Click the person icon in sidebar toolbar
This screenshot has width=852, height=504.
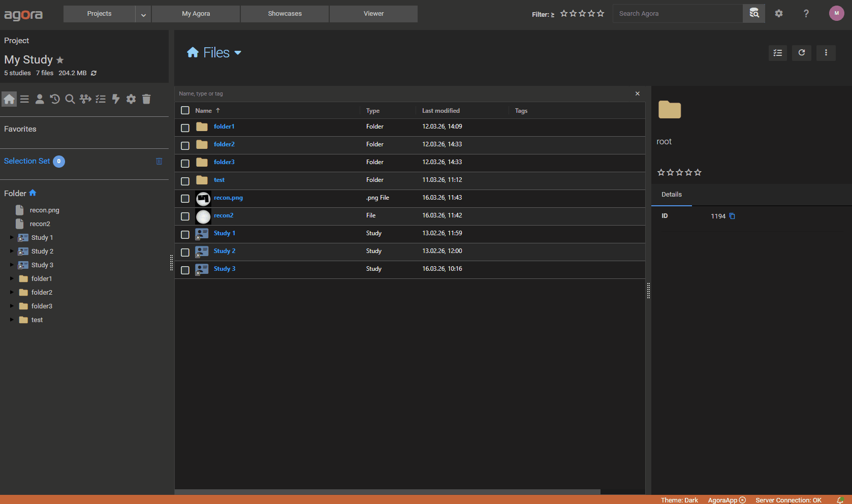(x=40, y=99)
